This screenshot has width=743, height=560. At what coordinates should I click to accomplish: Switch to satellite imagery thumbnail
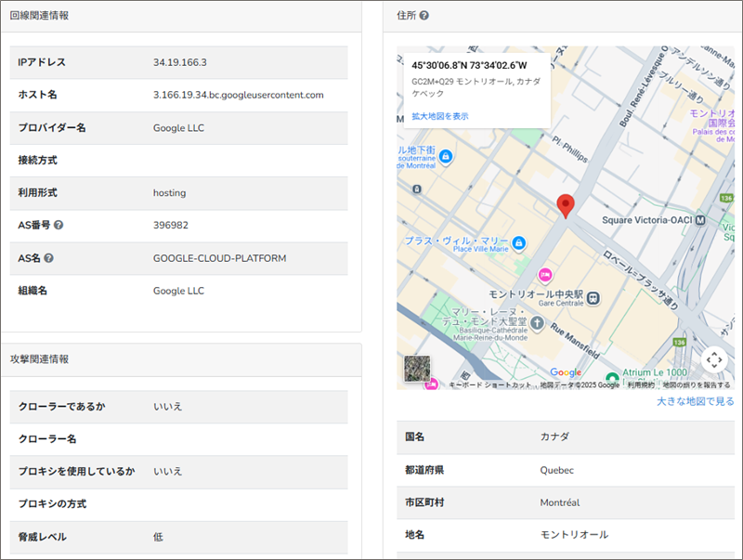tap(417, 369)
